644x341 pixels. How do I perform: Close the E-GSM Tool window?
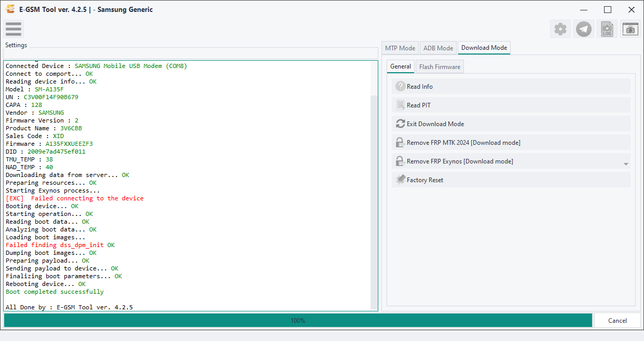(x=632, y=9)
